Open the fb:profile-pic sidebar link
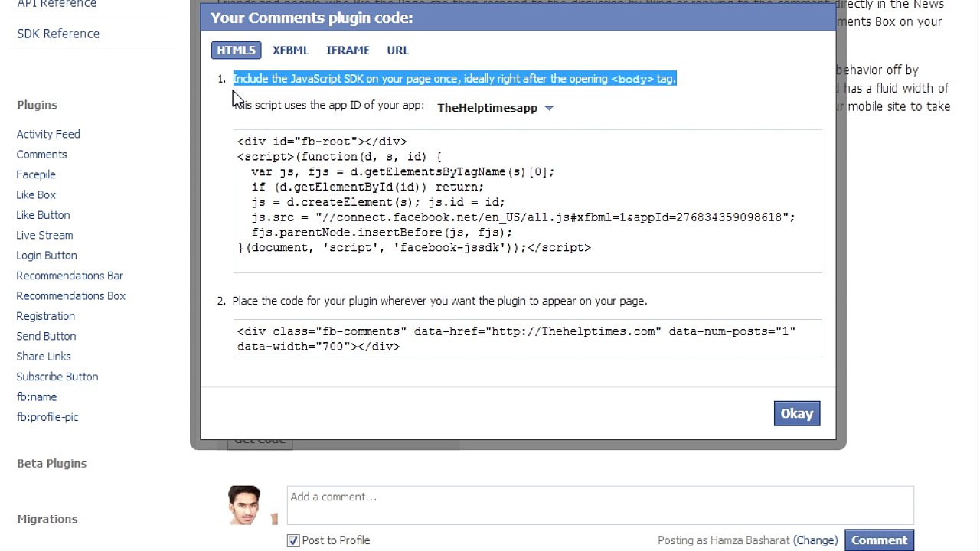The image size is (980, 551). pos(47,417)
